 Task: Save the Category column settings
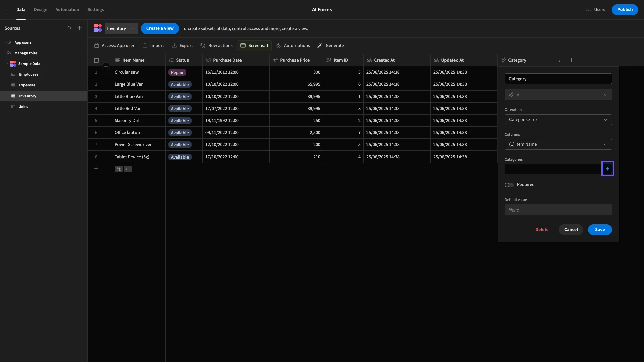pyautogui.click(x=600, y=230)
